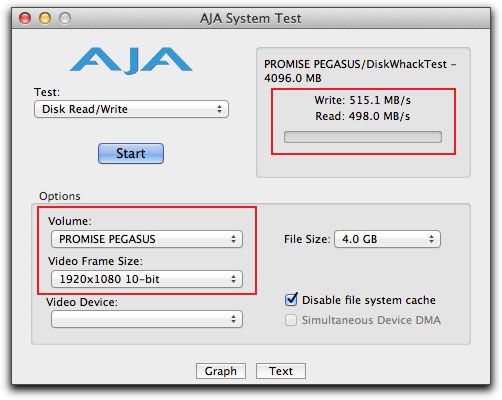Toggle Simultaneous Device DMA checkbox
Image resolution: width=502 pixels, height=400 pixels.
(291, 320)
